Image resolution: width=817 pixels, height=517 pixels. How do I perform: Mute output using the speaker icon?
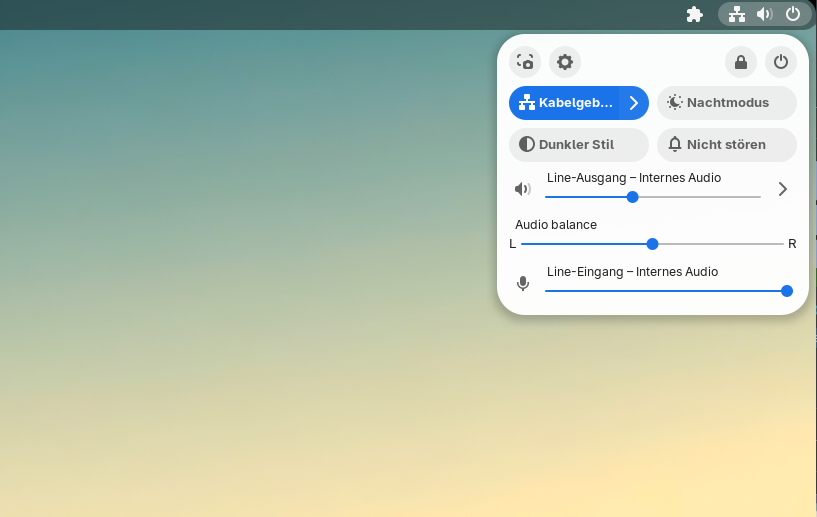click(522, 189)
